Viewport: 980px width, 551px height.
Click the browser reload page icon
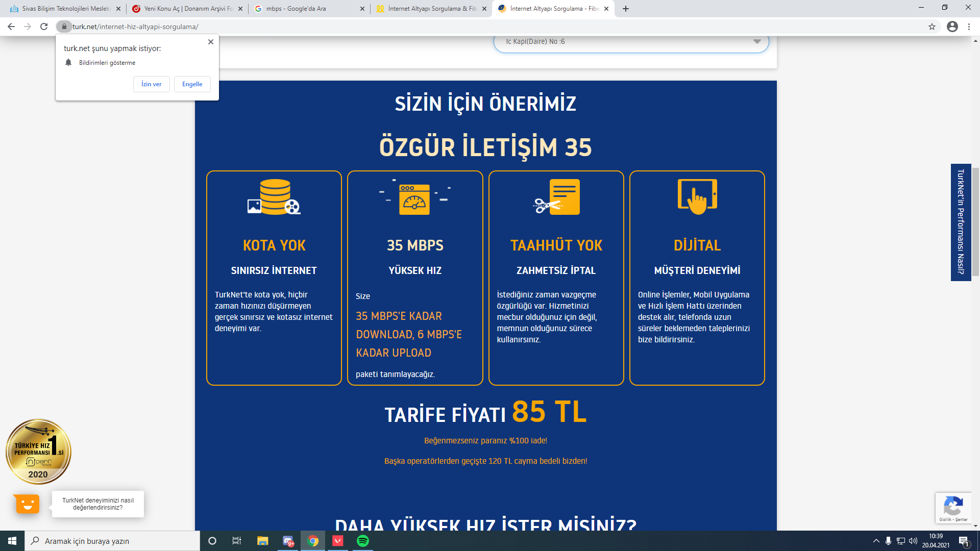click(x=44, y=27)
